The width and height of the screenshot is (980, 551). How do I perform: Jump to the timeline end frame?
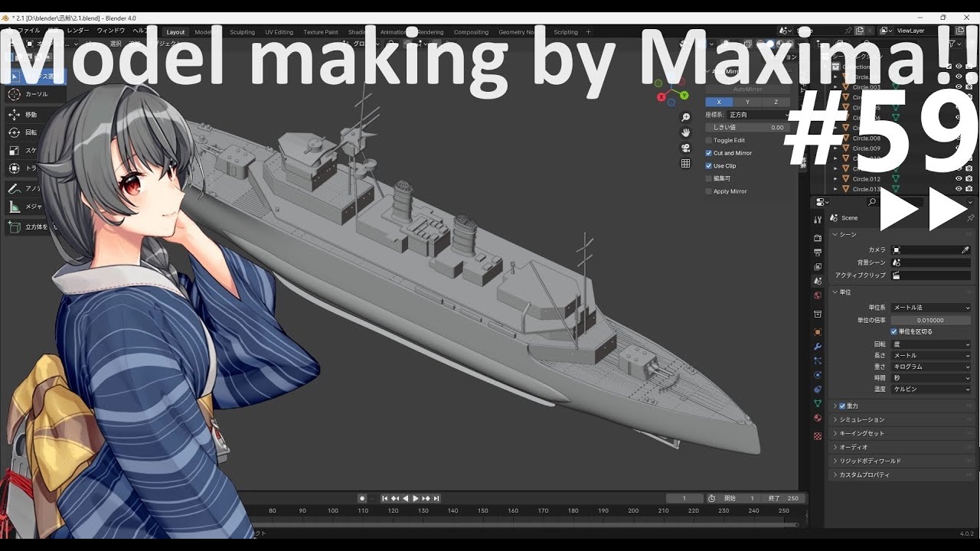click(436, 498)
